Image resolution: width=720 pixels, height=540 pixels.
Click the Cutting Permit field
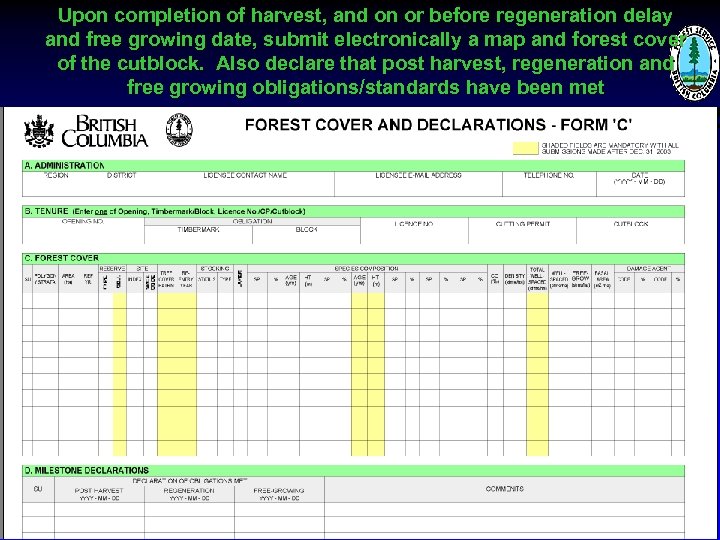523,231
